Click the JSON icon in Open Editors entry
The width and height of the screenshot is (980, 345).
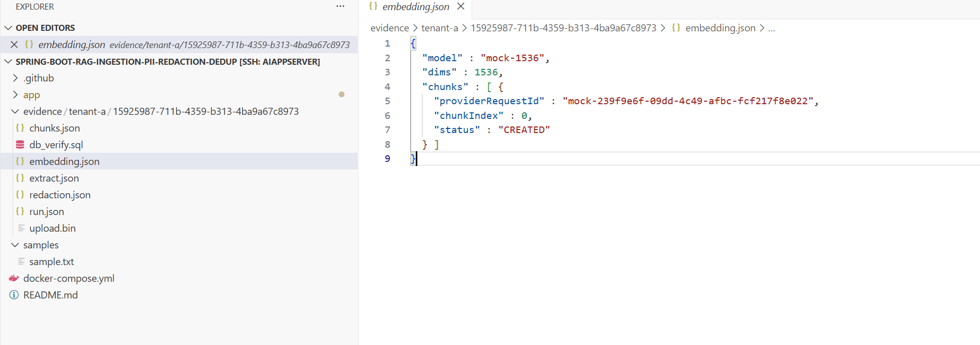click(29, 45)
